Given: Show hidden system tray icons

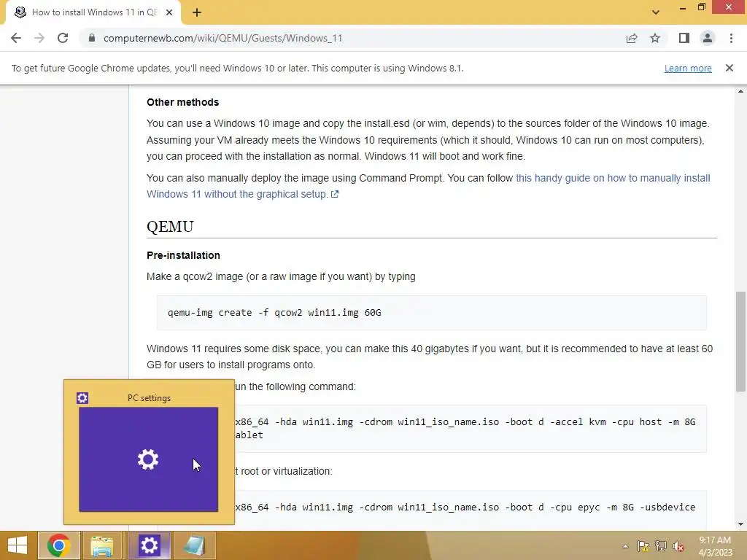Looking at the screenshot, I should coord(625,546).
